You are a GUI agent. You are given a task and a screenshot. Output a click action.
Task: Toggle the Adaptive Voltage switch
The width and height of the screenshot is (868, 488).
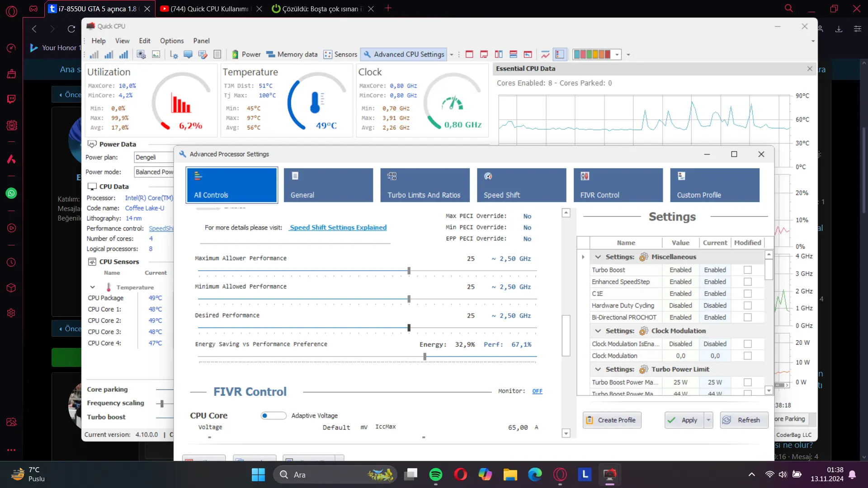pos(274,416)
